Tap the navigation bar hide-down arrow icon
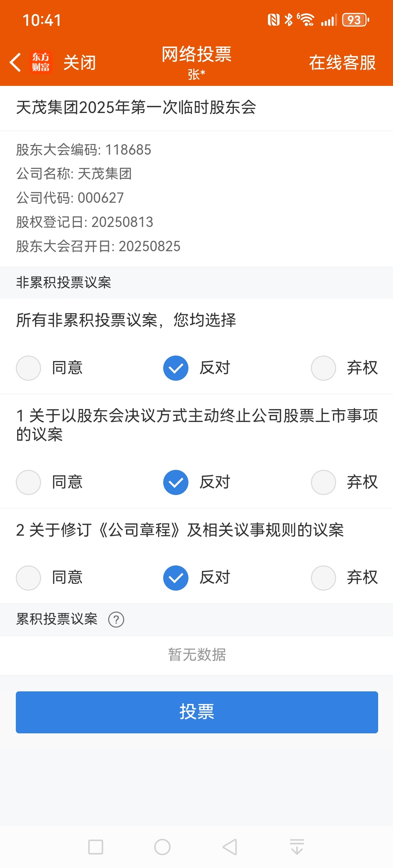This screenshot has width=393, height=868. point(297,847)
